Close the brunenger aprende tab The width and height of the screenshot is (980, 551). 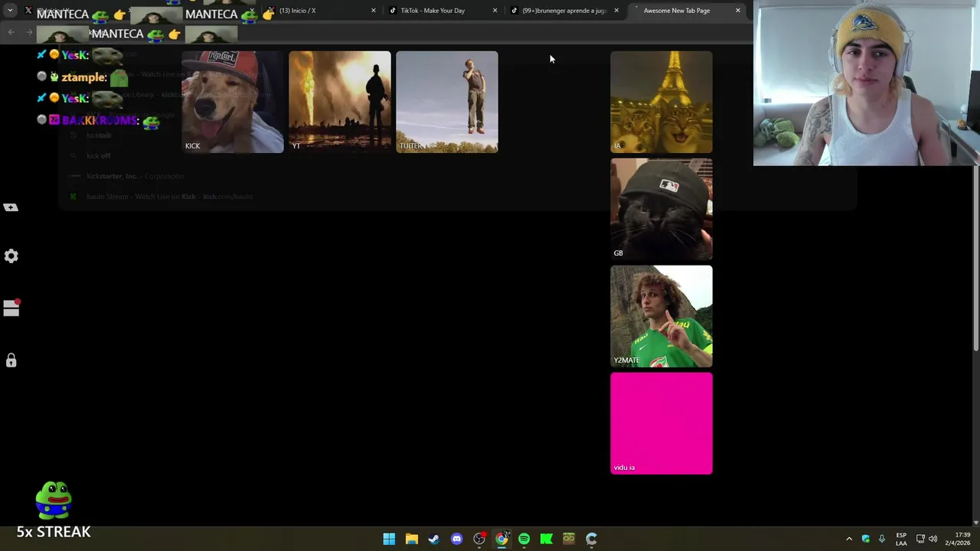[x=616, y=11]
